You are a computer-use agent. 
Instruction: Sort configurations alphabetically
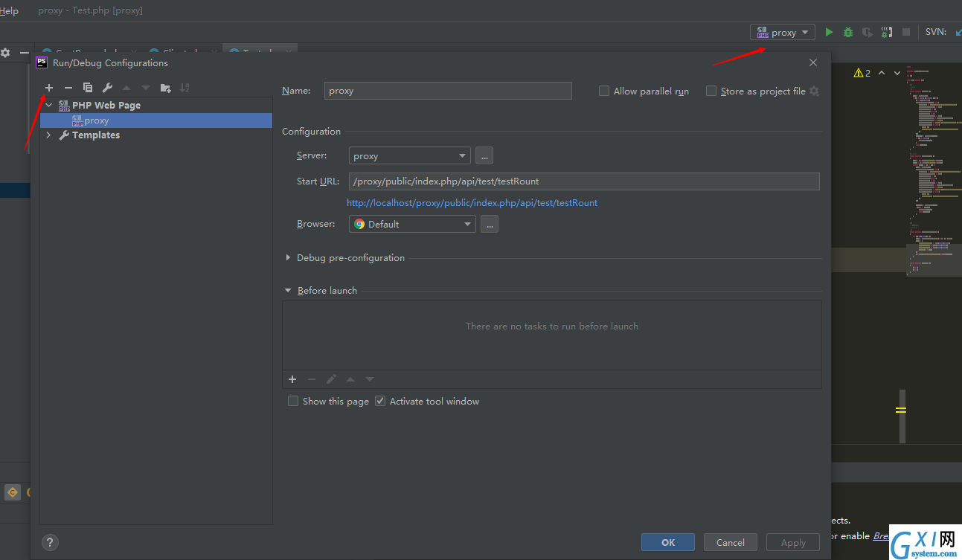click(185, 88)
